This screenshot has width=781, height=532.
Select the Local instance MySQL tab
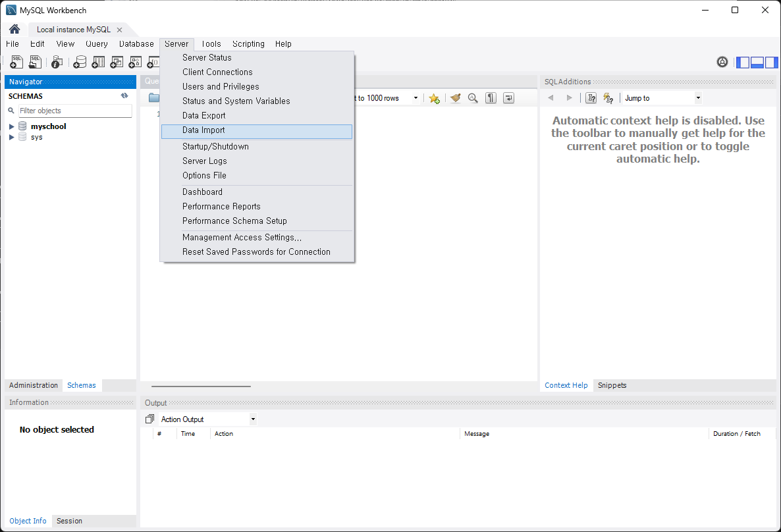tap(74, 30)
